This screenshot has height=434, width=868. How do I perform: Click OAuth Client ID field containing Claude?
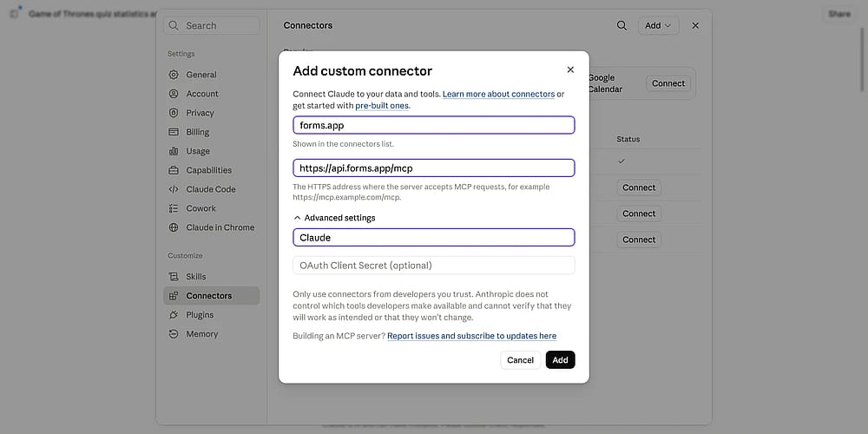pos(434,238)
